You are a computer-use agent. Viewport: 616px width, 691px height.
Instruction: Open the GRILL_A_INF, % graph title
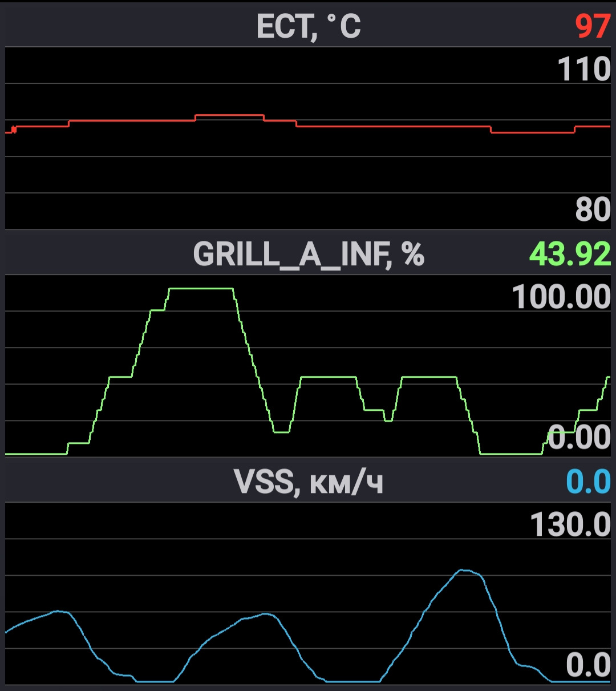(308, 254)
